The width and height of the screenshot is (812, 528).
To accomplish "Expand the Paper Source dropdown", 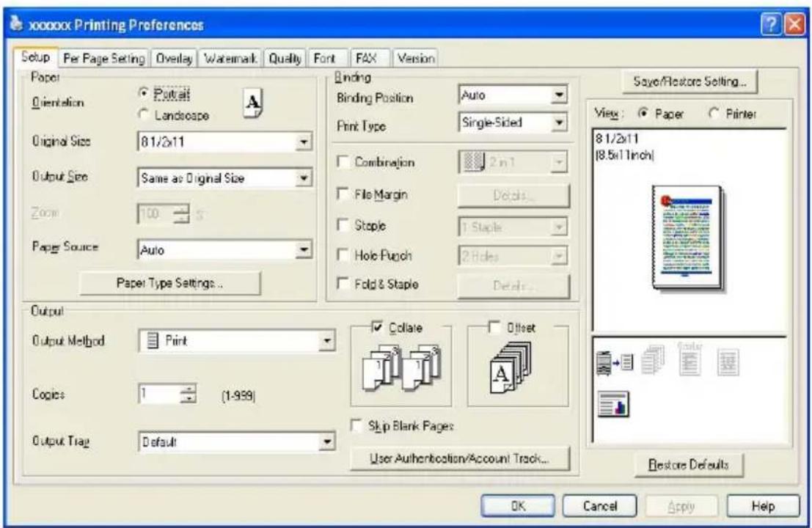I will pos(304,249).
